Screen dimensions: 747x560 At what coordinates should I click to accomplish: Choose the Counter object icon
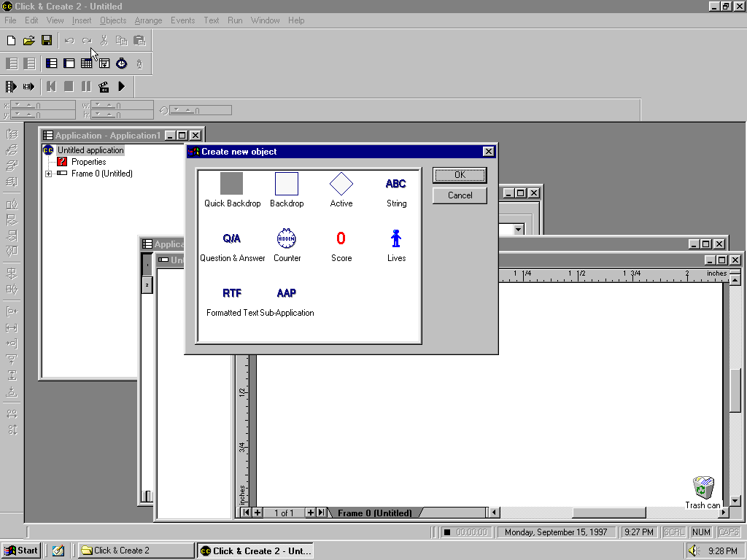[x=286, y=238]
